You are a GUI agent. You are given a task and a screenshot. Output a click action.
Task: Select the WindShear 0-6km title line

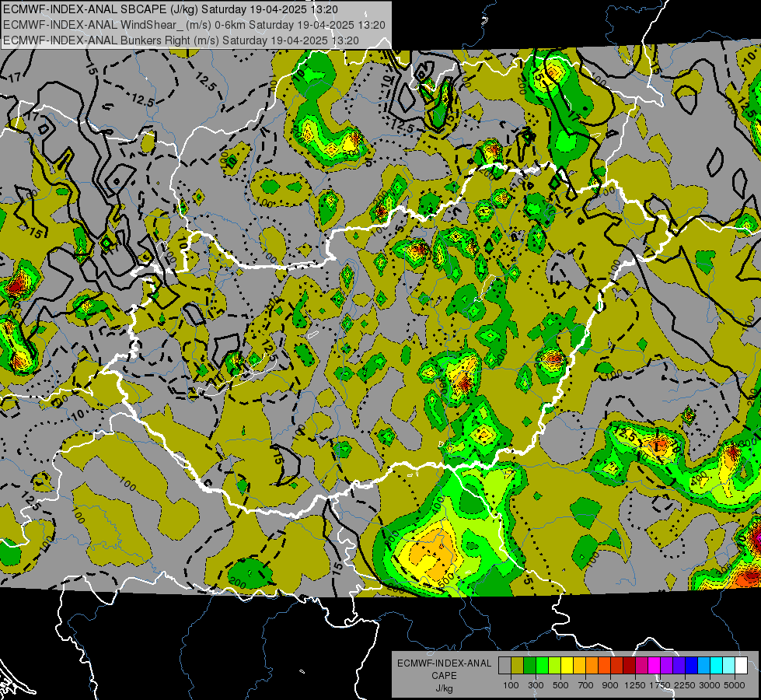pos(194,25)
